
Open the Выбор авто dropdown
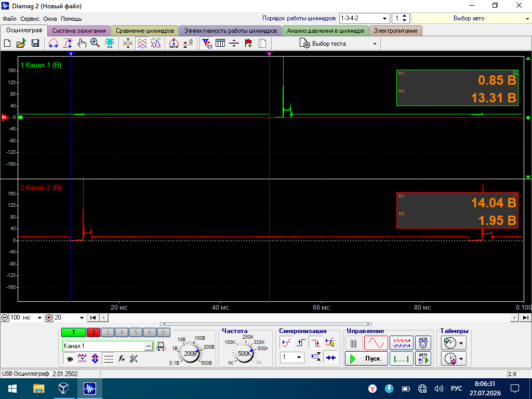(x=471, y=18)
